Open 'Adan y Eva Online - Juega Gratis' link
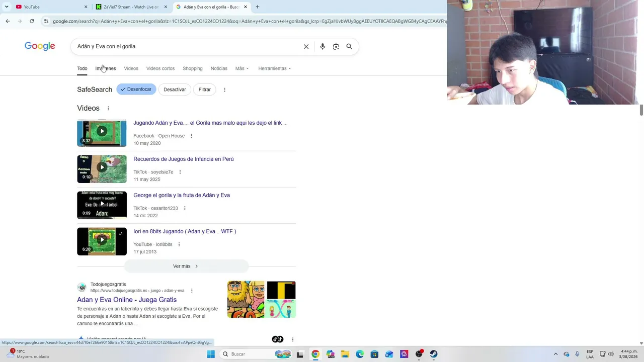The width and height of the screenshot is (644, 362). [127, 300]
